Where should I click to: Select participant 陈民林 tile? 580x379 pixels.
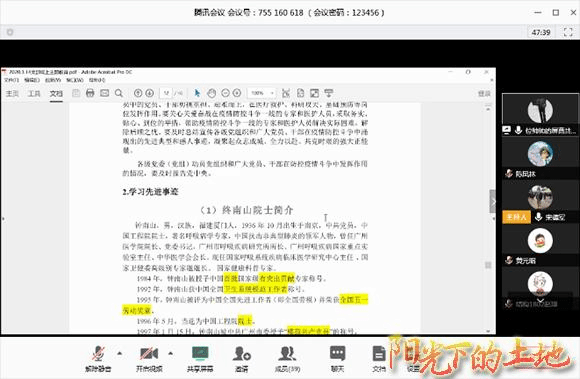(540, 158)
